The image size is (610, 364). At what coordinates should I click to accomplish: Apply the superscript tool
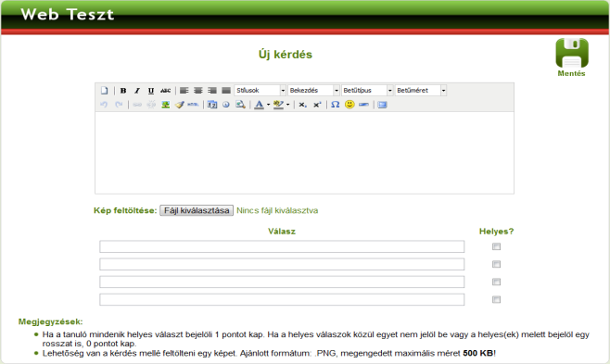(317, 105)
